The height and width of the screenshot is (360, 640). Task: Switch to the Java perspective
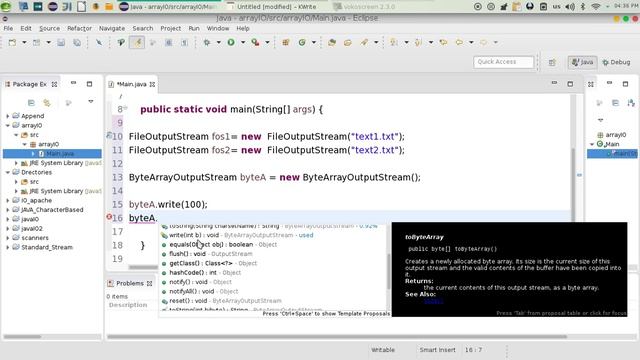[582, 62]
